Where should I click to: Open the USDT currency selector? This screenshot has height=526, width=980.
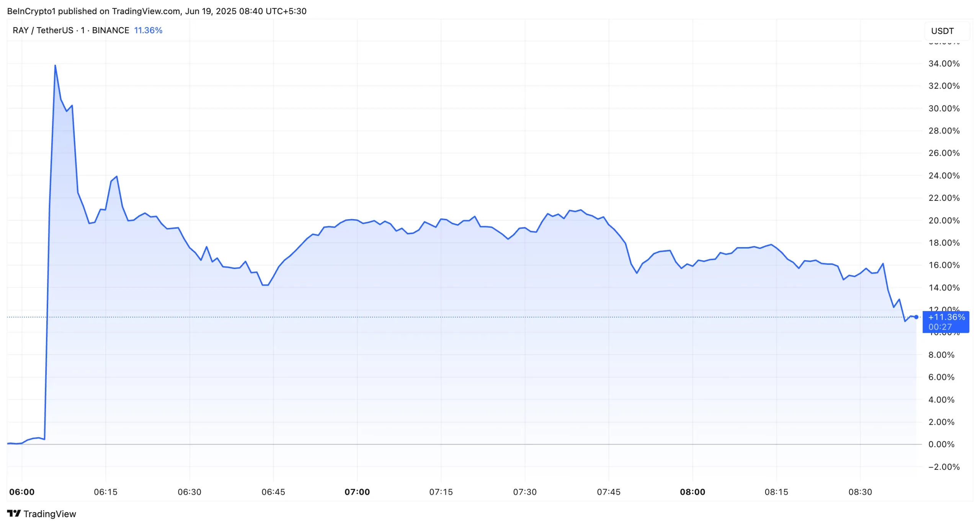[942, 31]
